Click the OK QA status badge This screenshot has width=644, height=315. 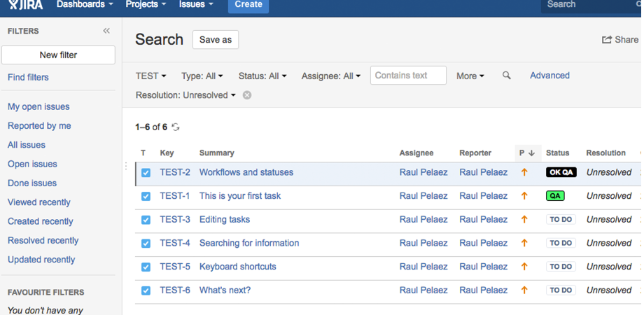561,172
